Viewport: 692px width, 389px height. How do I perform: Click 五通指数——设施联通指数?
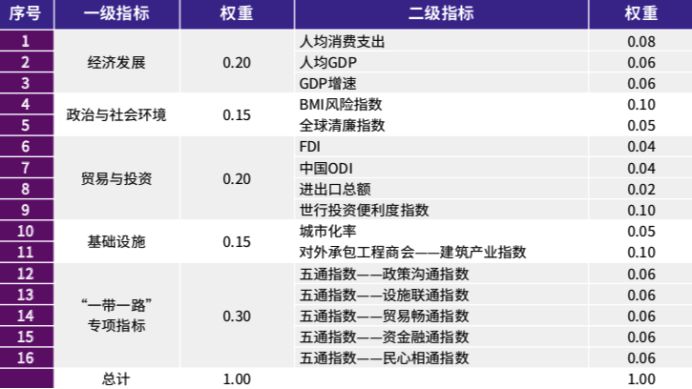384,295
